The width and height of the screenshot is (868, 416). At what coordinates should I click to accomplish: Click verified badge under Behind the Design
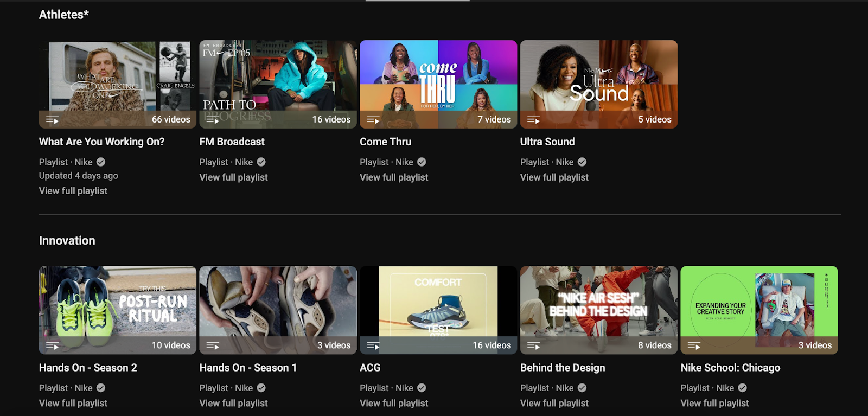(x=582, y=388)
